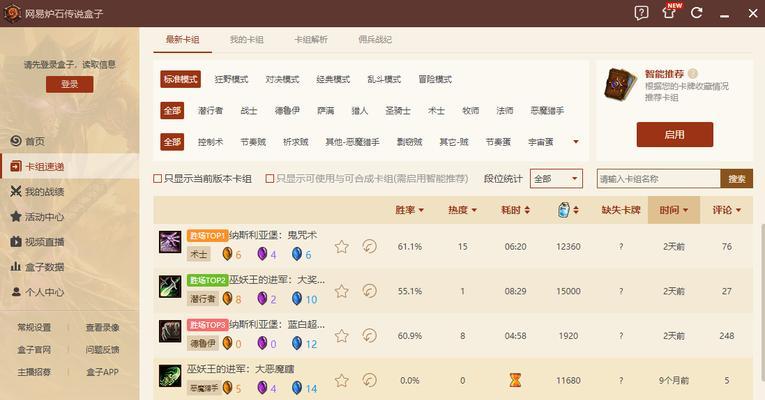The width and height of the screenshot is (765, 400).
Task: Click the hourglass icon in 大恶魔瞎 row
Action: tap(515, 380)
